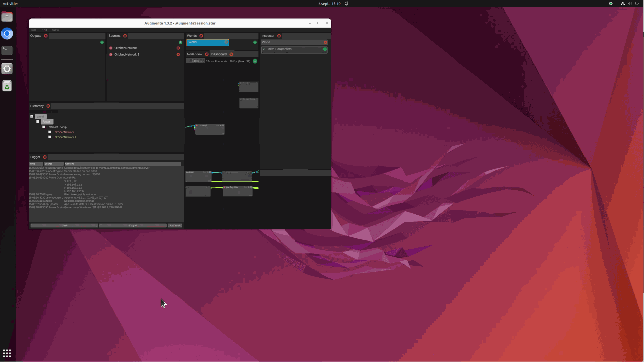Open Settings from the dock

coord(7,69)
